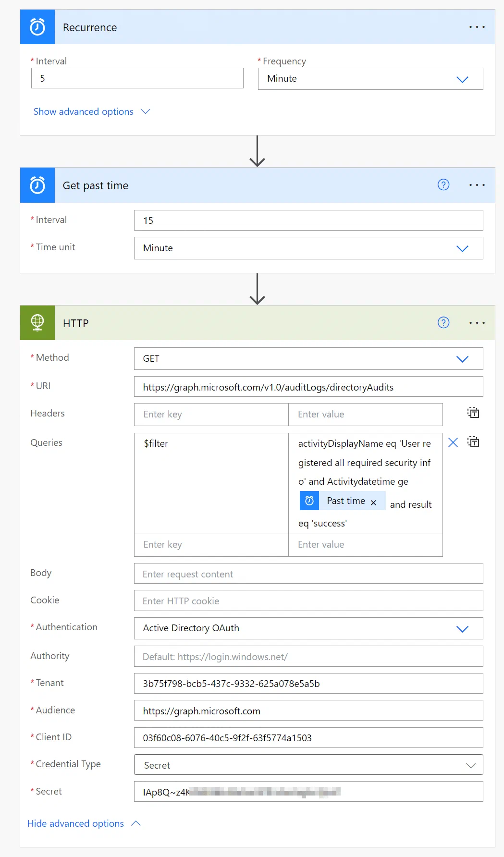
Task: Click the HTTP step title
Action: coord(76,323)
